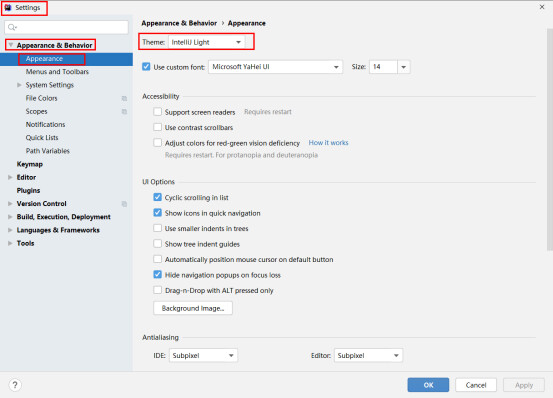This screenshot has width=553, height=398.
Task: Click the Background Image... button
Action: 193,308
